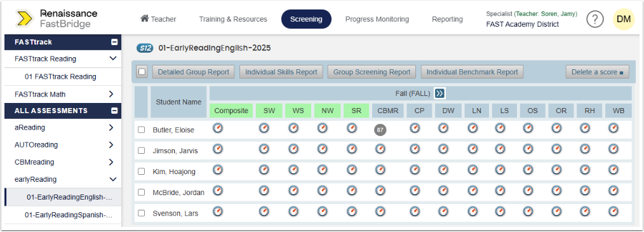Start SW assessment for Svenson, Lars
Viewport: 644px width, 232px height.
(264, 212)
